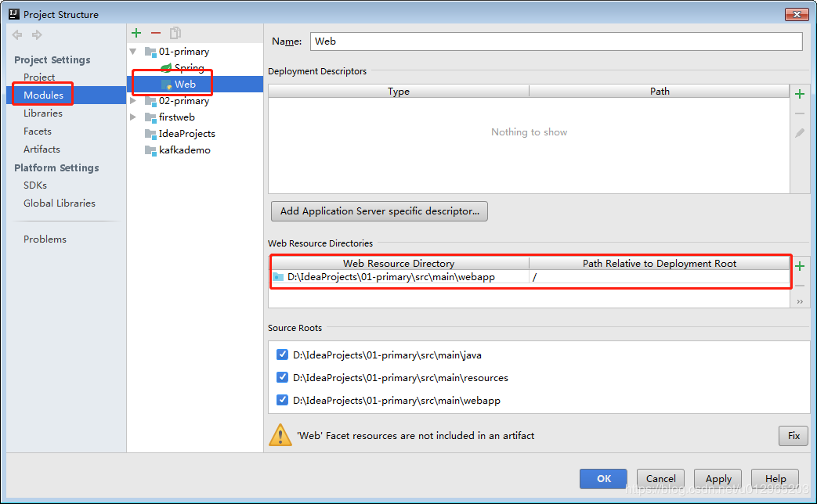Click the OK button
This screenshot has width=817, height=504.
[604, 478]
